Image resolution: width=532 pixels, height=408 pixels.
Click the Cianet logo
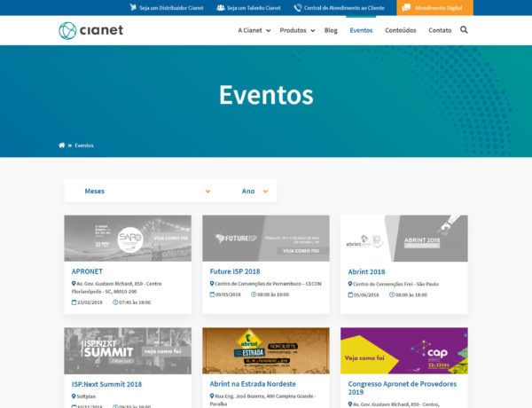90,30
